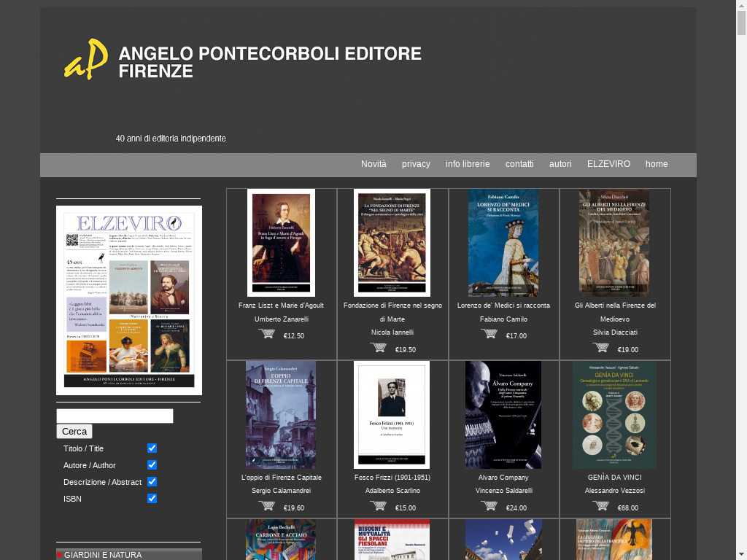Open the GENÌA DA VINCI book cover

614,415
